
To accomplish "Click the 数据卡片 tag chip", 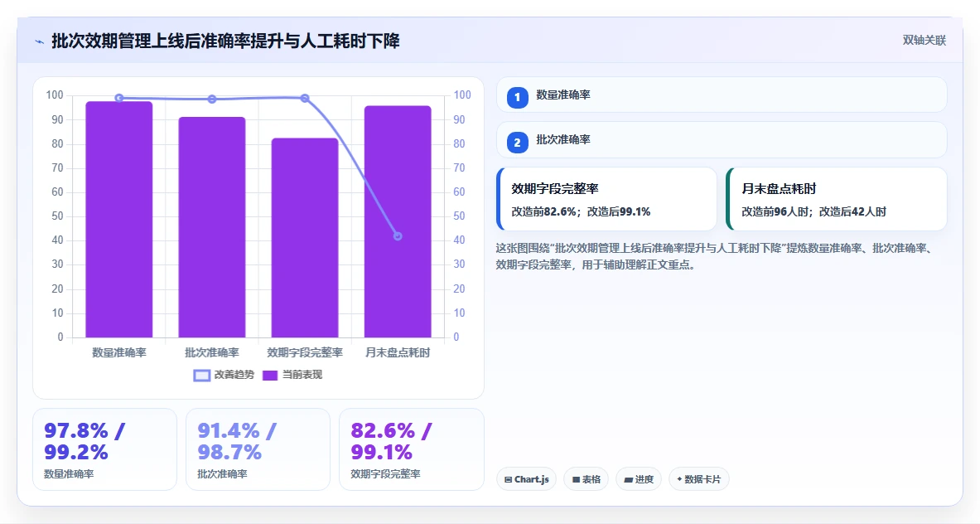I will coord(698,479).
